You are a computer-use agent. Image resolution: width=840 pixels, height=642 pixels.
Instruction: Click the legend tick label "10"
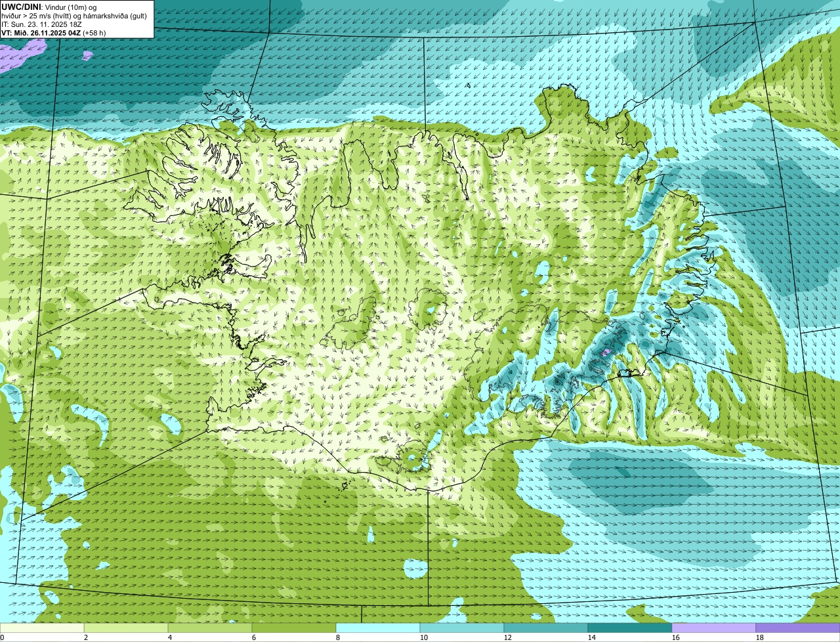pyautogui.click(x=424, y=637)
